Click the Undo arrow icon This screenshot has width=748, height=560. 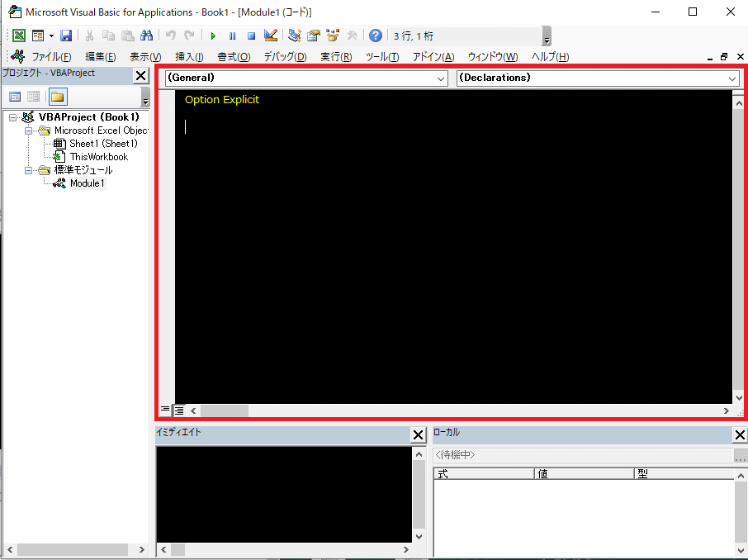pos(170,36)
